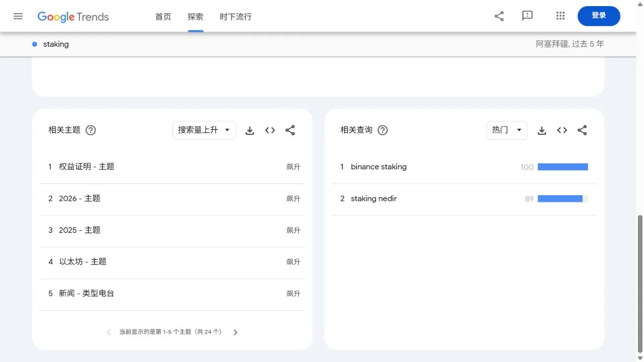Viewport: 644px width, 362px height.
Task: Expand the 热门 dropdown
Action: pos(507,130)
